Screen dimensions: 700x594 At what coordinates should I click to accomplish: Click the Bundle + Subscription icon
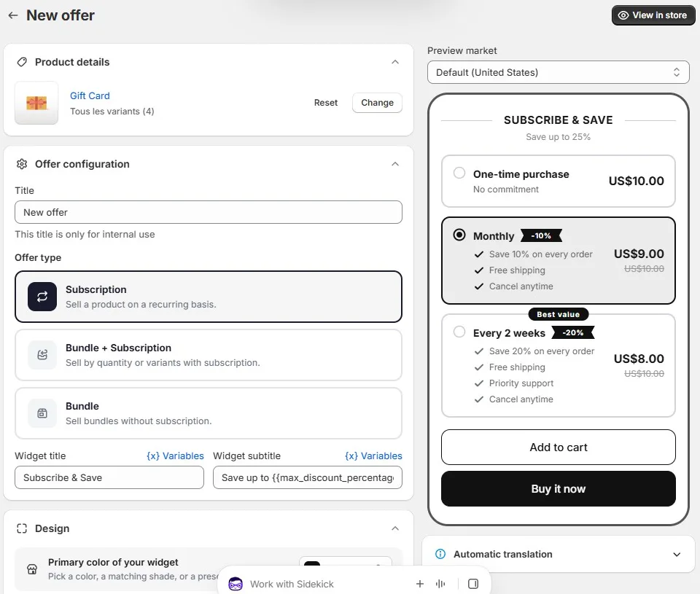42,355
